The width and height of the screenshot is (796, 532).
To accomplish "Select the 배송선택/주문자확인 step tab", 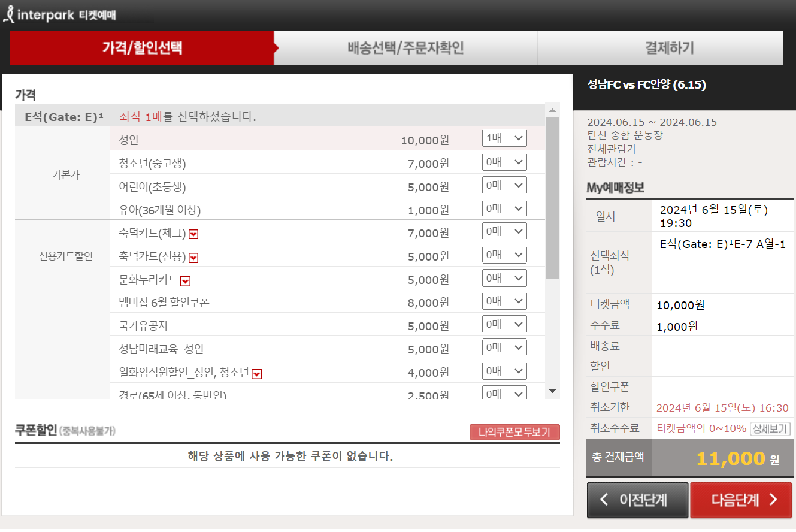I will click(405, 48).
